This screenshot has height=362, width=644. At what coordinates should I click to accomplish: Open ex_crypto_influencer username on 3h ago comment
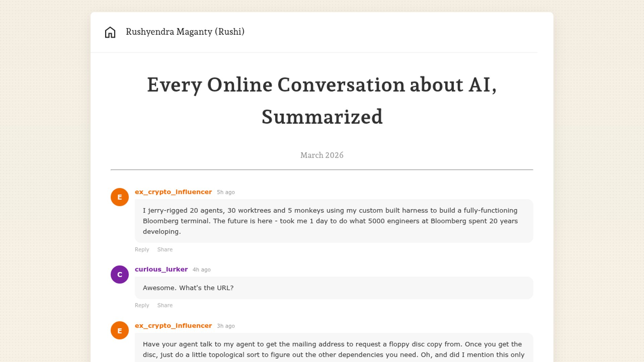pyautogui.click(x=173, y=326)
